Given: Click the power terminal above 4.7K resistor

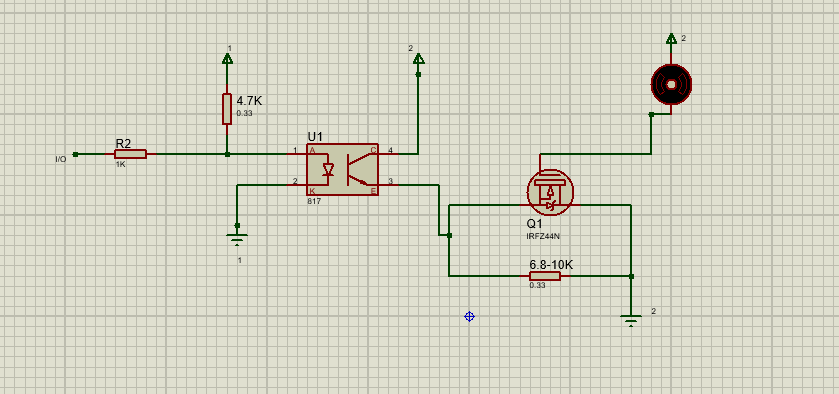Looking at the screenshot, I should [x=227, y=58].
